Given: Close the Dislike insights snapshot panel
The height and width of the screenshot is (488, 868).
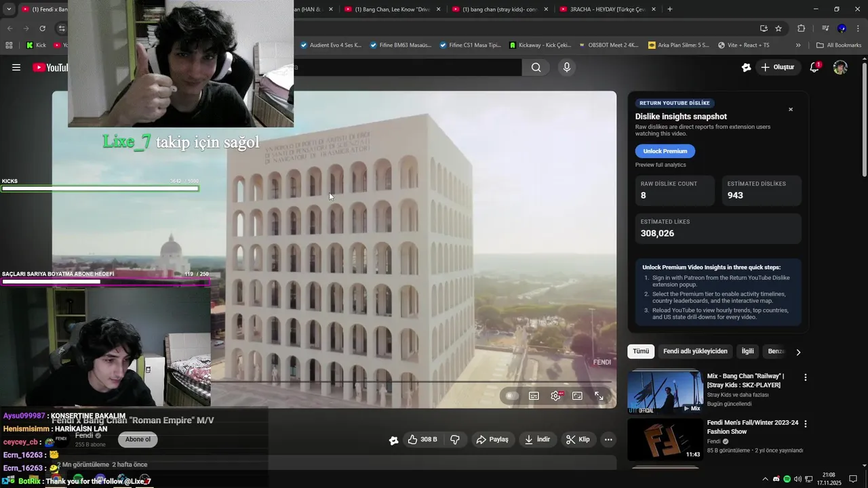Looking at the screenshot, I should click(790, 109).
